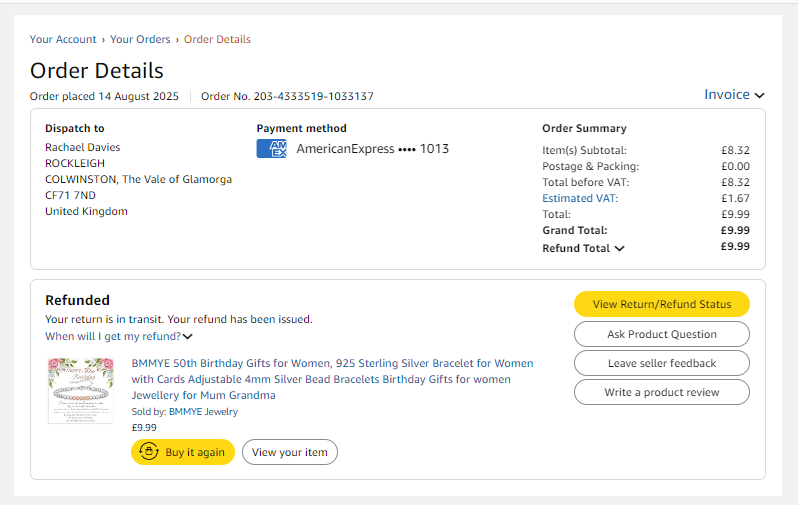The width and height of the screenshot is (798, 505).
Task: Click View your item button
Action: pos(290,452)
